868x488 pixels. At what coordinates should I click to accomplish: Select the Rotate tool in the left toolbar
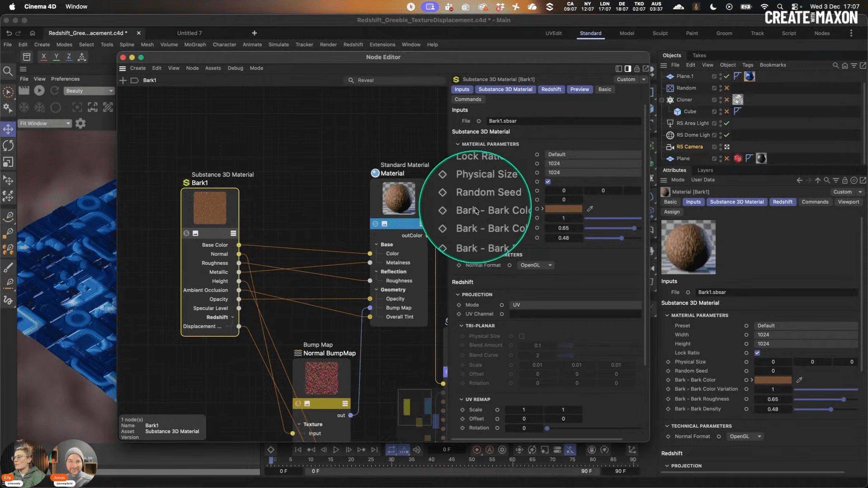click(x=8, y=145)
